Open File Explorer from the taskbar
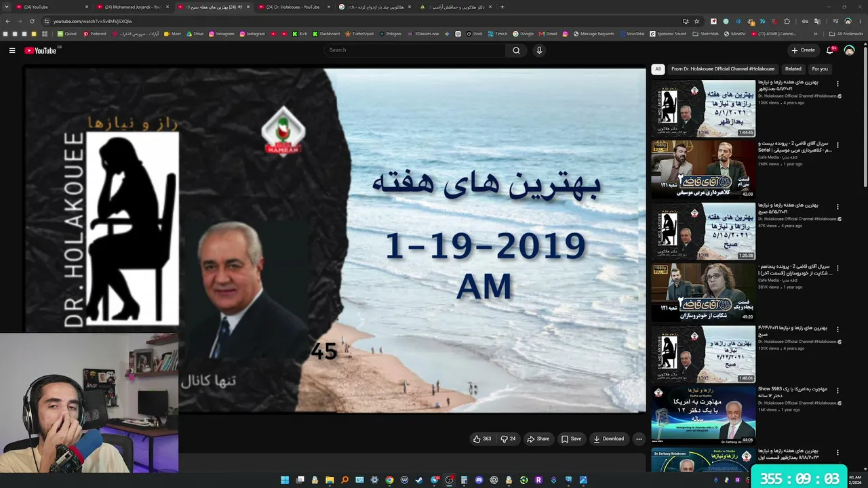 (x=330, y=480)
